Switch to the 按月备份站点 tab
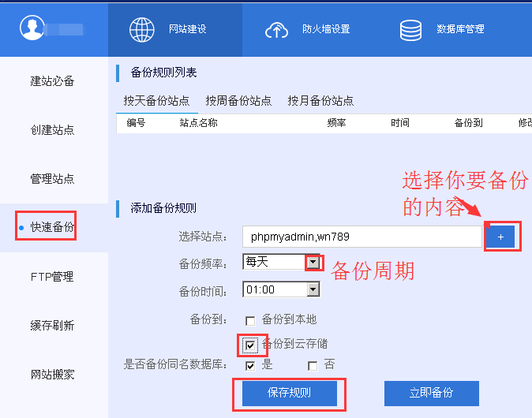532x418 pixels. (320, 101)
